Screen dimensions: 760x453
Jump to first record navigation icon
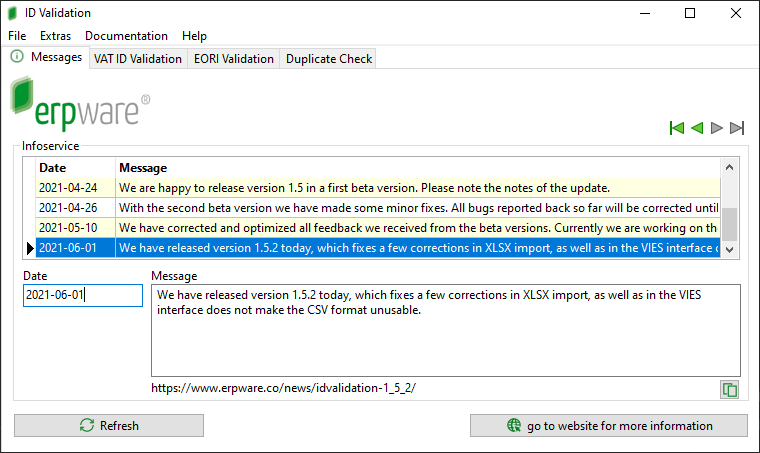(x=677, y=128)
